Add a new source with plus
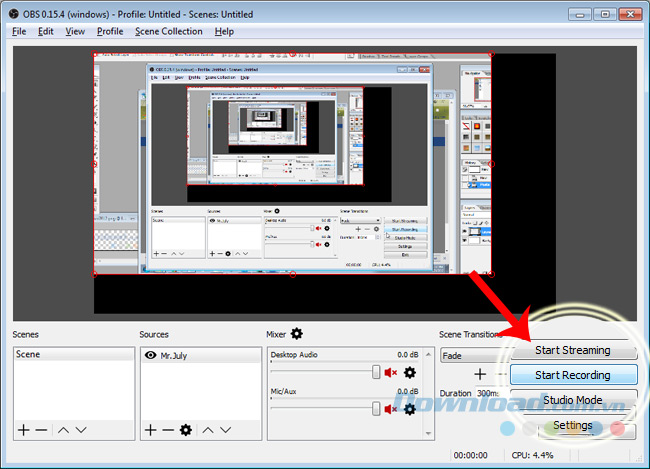Viewport: 650px width, 469px height. point(150,430)
